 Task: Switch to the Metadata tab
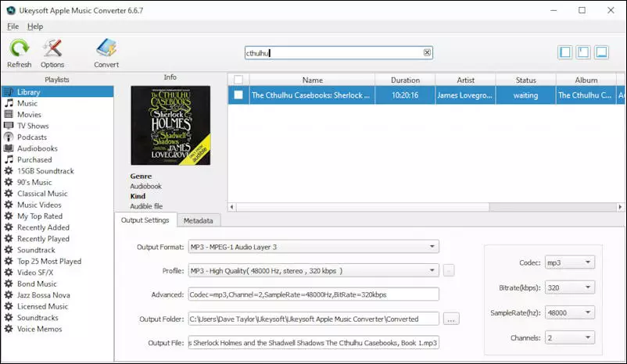click(x=198, y=221)
